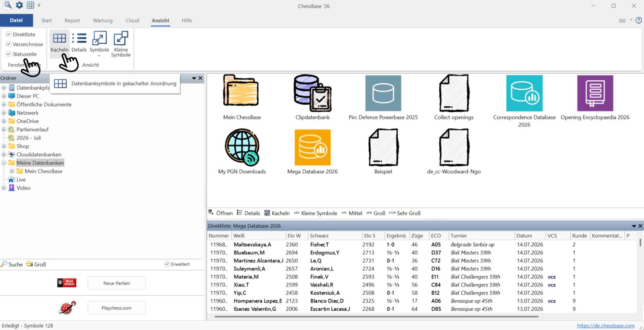Expand the Dieser PC tree node
Viewport: 644px width, 330px height.
click(x=4, y=96)
